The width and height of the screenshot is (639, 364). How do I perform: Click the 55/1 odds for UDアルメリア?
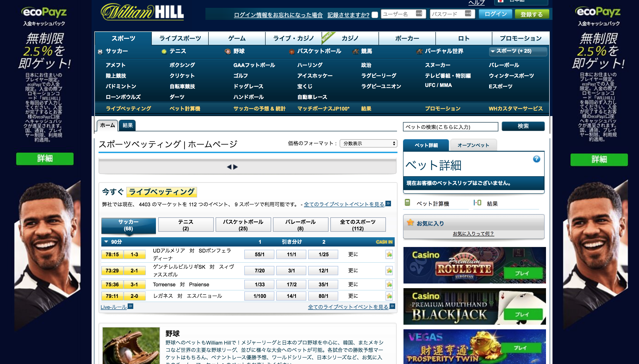click(x=259, y=255)
